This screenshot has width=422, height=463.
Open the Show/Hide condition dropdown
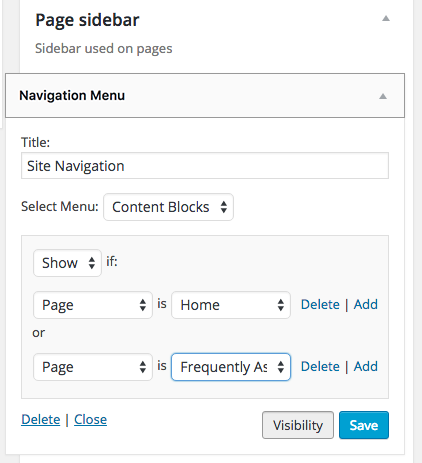point(67,263)
